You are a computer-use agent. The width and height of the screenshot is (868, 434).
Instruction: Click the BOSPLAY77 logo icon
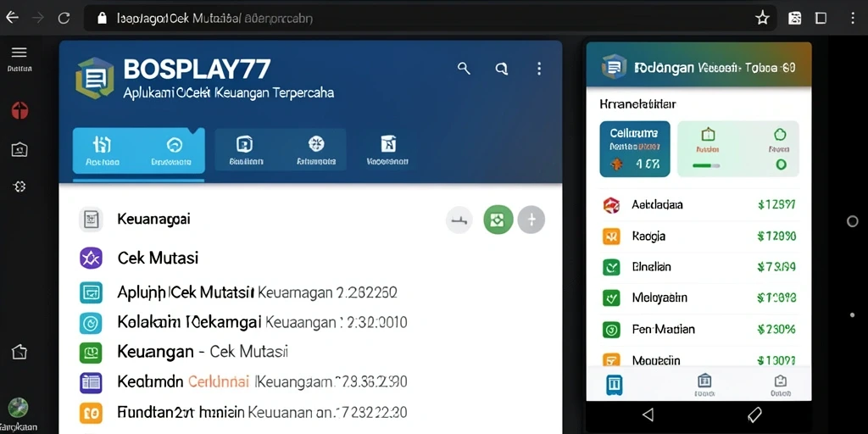tap(95, 79)
